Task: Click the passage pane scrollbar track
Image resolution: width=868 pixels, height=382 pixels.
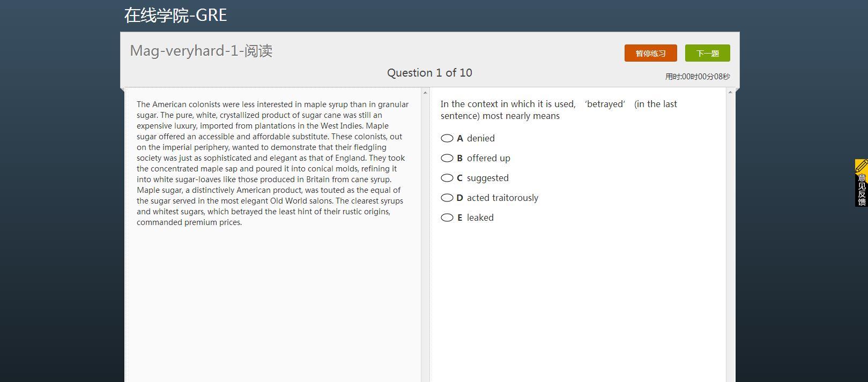Action: click(x=425, y=241)
